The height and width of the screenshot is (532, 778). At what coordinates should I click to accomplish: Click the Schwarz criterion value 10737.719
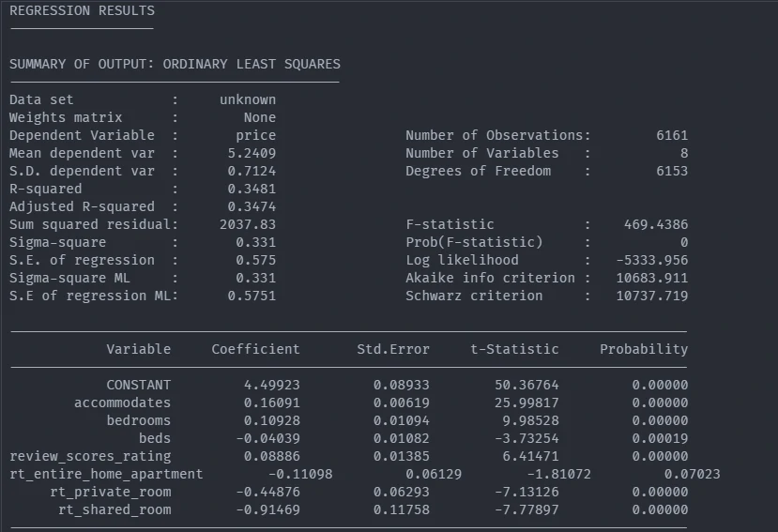click(x=652, y=296)
